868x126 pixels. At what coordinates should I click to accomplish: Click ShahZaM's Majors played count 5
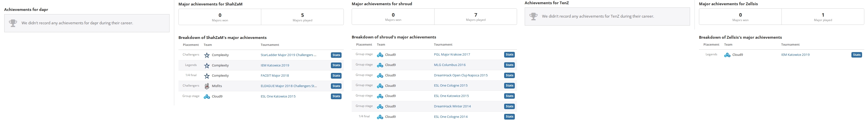coord(302,15)
